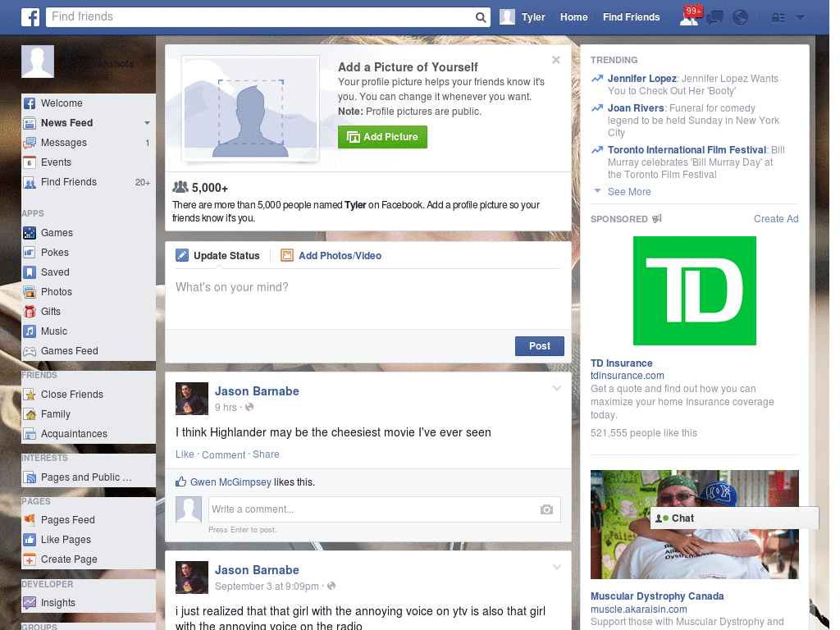Open options chevron on September 3 post
Viewport: 840px width, 630px height.
557,567
